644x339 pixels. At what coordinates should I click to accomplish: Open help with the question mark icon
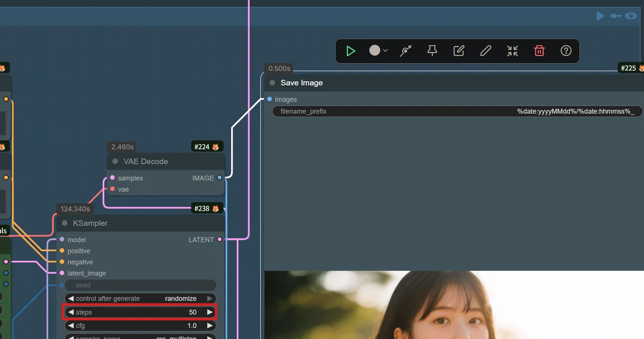(x=566, y=51)
